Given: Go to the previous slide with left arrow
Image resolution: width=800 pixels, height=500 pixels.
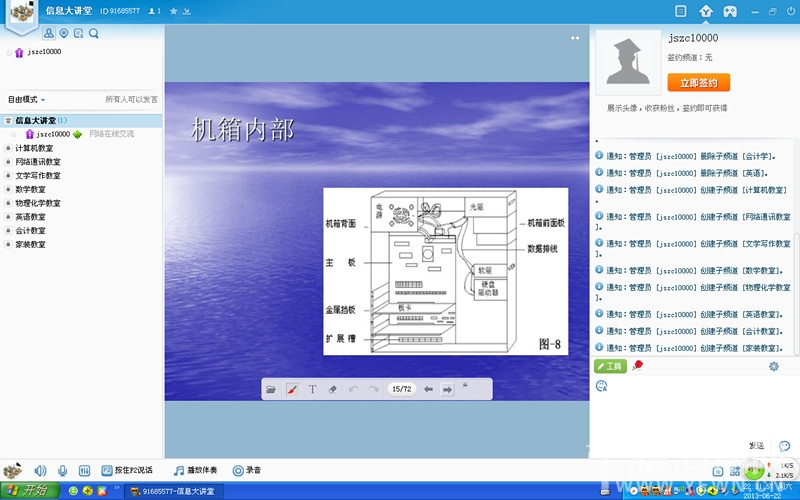Looking at the screenshot, I should (428, 389).
